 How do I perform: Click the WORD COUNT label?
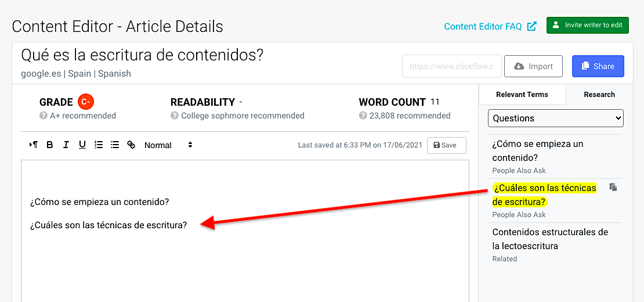coord(392,102)
